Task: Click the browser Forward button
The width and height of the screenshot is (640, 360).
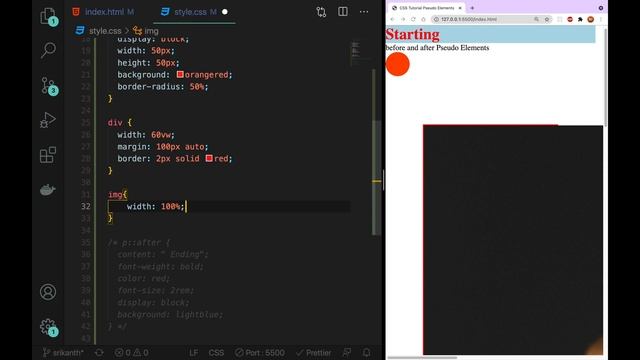Action: click(403, 19)
